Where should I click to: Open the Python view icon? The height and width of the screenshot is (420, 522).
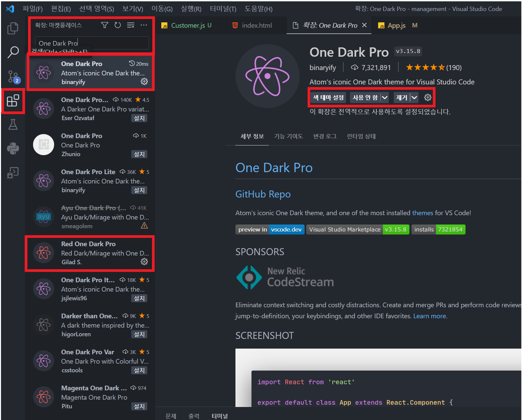point(13,148)
